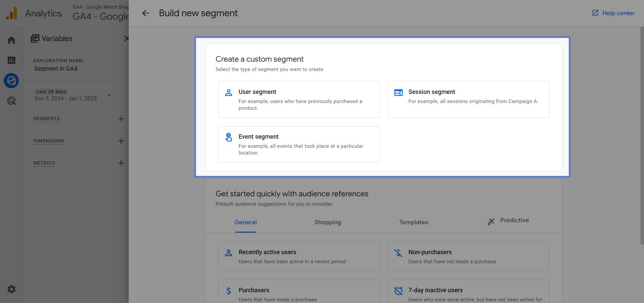Select the Recently active users card
Image resolution: width=644 pixels, height=303 pixels.
299,256
